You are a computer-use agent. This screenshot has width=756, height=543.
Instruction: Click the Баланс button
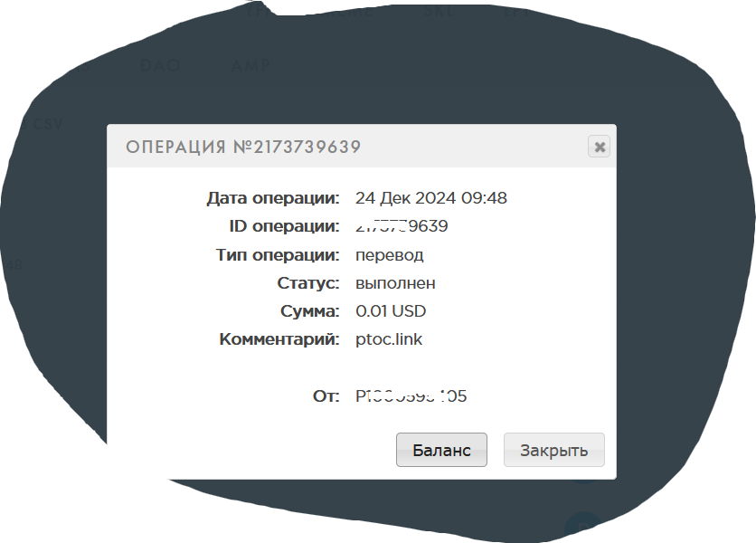click(441, 450)
